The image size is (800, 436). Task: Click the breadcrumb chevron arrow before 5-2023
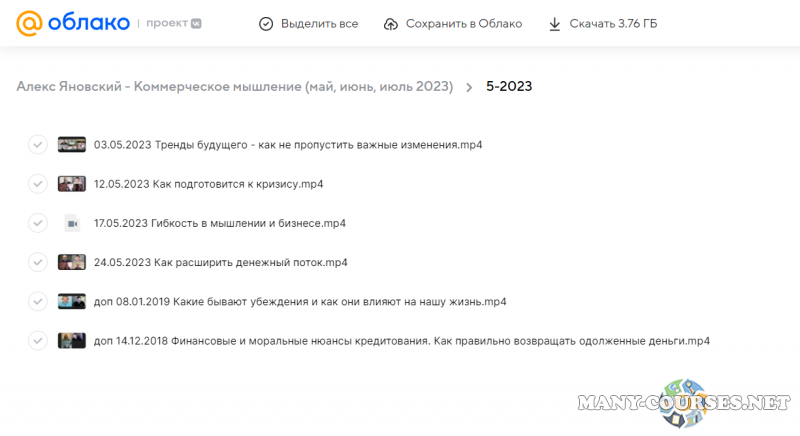469,87
